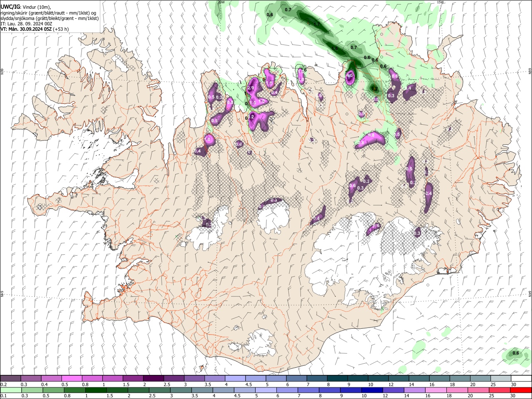Pick the 8 swatch in lower rain legend row

pyautogui.click(x=329, y=390)
